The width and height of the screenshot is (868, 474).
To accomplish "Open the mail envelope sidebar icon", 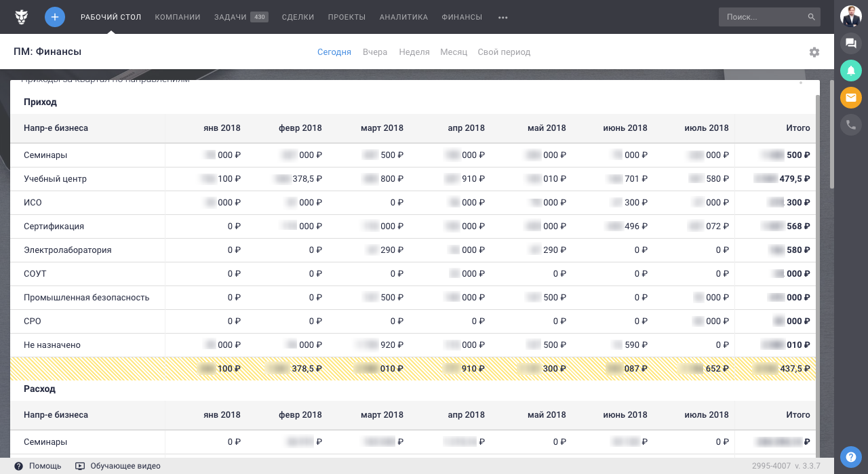I will coord(851,98).
